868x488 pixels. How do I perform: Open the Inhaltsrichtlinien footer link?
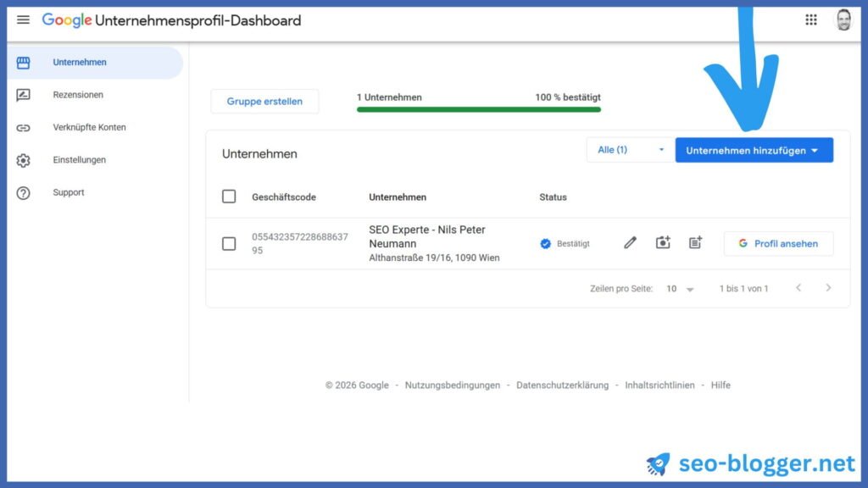pos(659,385)
